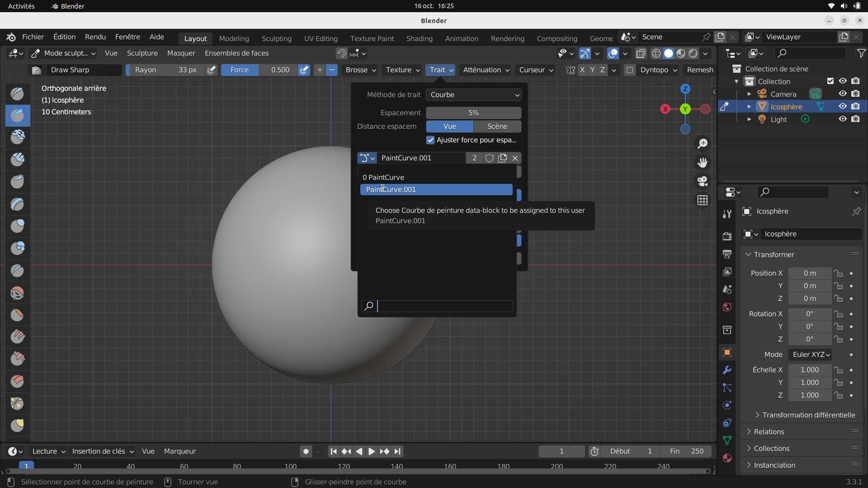
Task: Open Ensembles de faces menu
Action: pos(236,53)
